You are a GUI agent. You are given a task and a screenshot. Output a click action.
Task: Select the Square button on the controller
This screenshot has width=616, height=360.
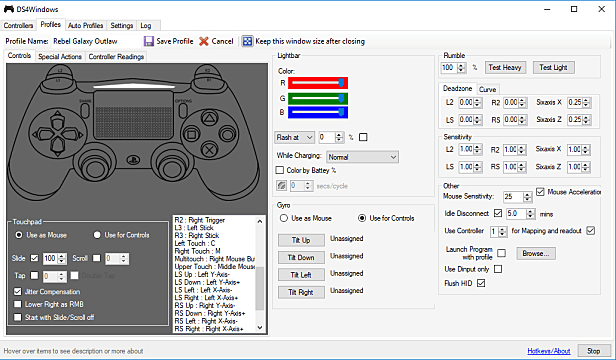192,135
